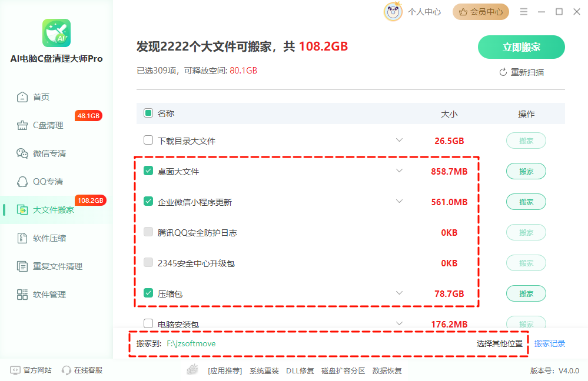
Task: Open the 会员中心 membership center
Action: pos(480,11)
